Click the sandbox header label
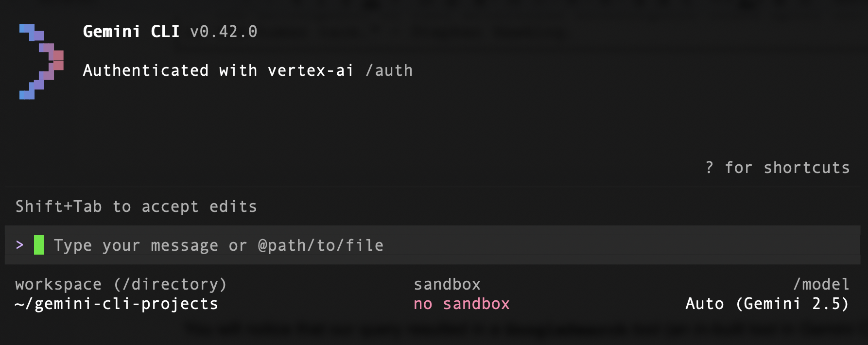The width and height of the screenshot is (868, 345). click(x=447, y=284)
